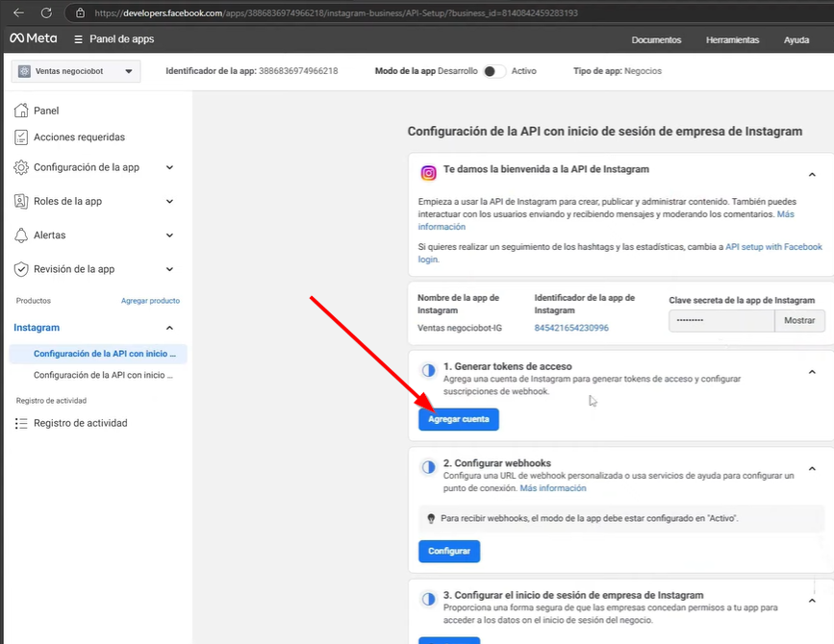
Task: Click the Revisión de la app shield icon
Action: point(21,269)
